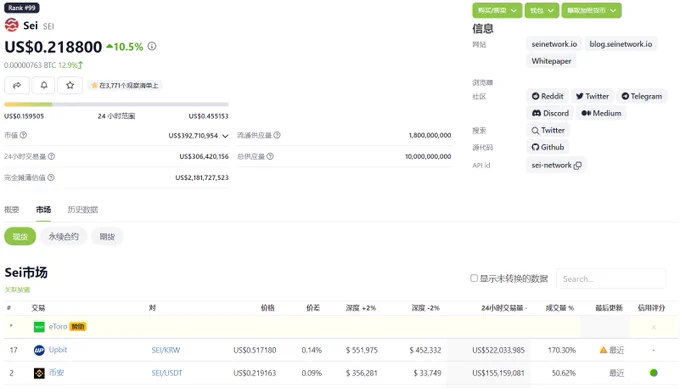Open the wallet dropdown button
680x388 pixels.
click(542, 10)
